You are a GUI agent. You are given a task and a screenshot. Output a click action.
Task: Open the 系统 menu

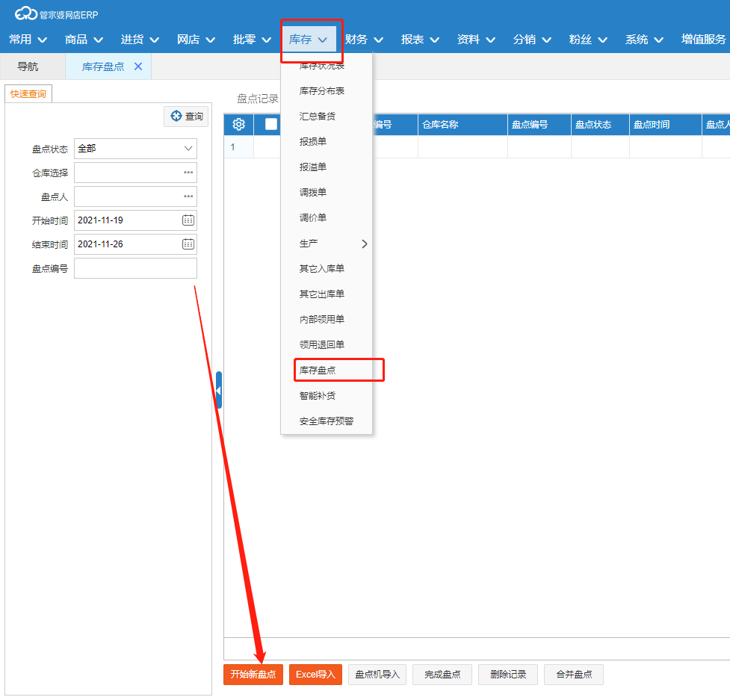coord(644,40)
